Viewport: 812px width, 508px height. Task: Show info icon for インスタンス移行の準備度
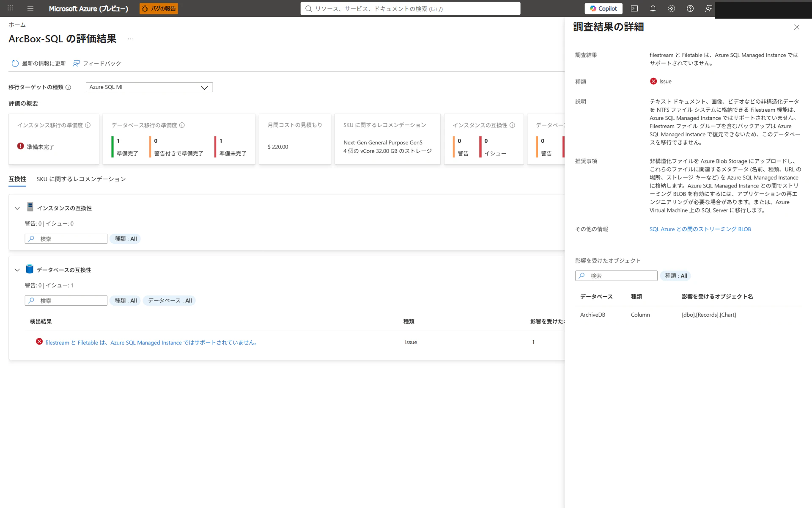pos(88,125)
